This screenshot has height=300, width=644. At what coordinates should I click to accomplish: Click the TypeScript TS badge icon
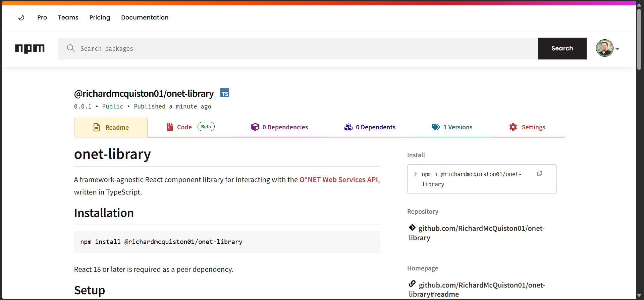click(224, 93)
